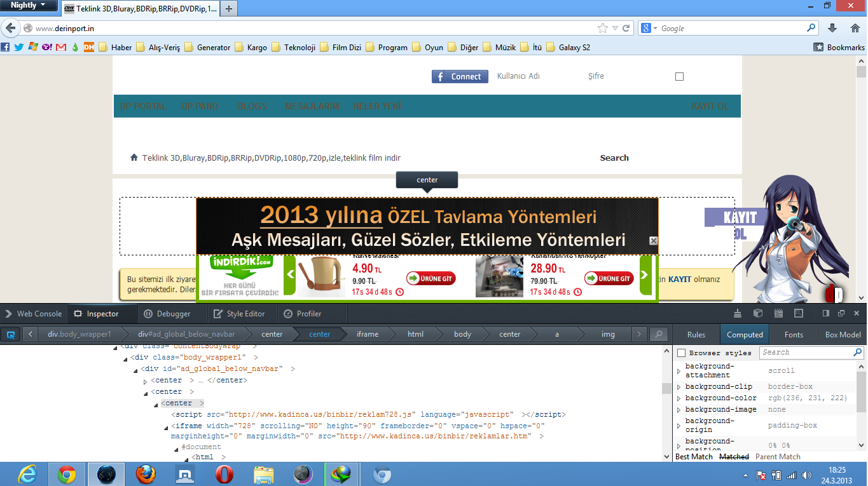Expand the background-clip property
This screenshot has height=486, width=868.
(x=679, y=387)
